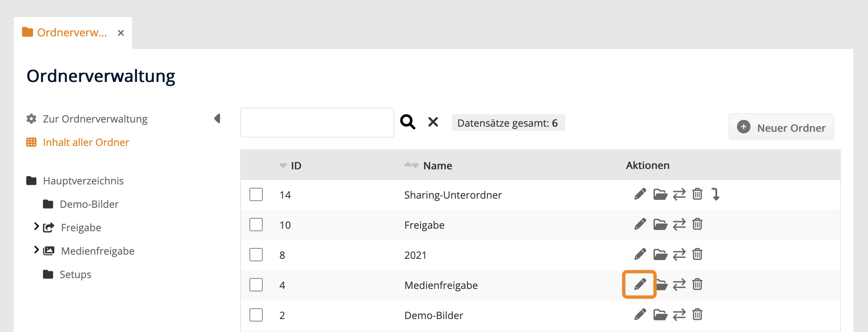
Task: Edit the Freigabe folder with pencil icon
Action: pos(640,225)
